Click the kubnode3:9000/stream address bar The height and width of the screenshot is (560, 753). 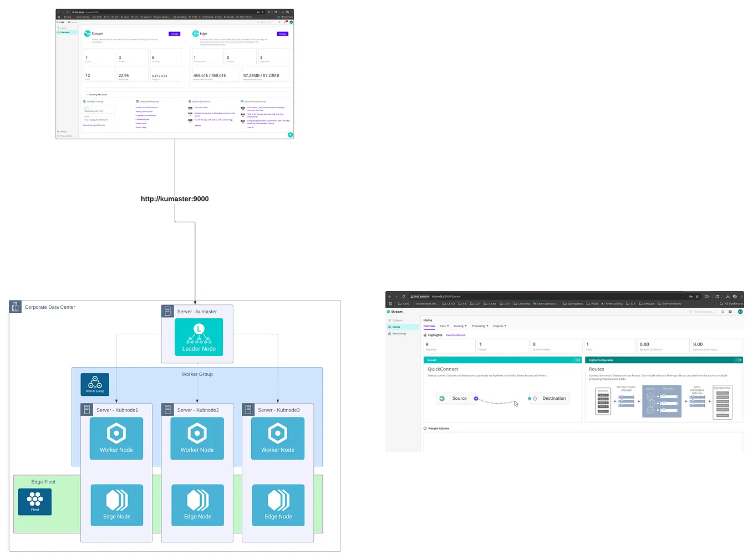coord(446,296)
